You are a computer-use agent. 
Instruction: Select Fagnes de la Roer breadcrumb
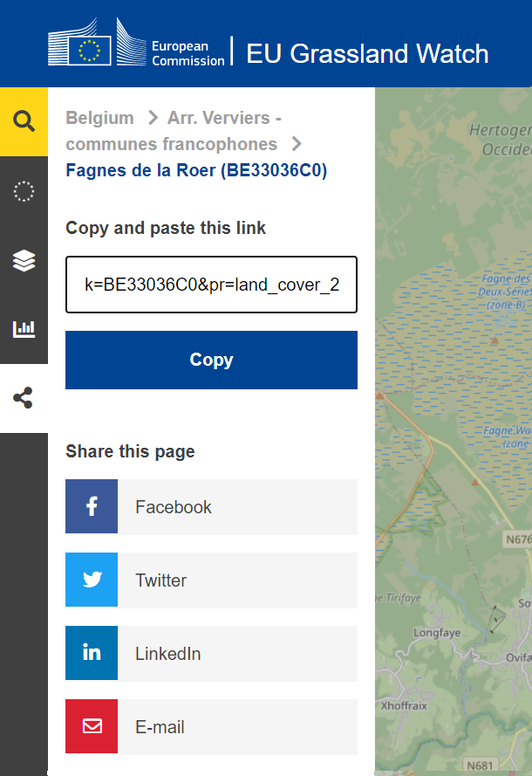click(196, 170)
